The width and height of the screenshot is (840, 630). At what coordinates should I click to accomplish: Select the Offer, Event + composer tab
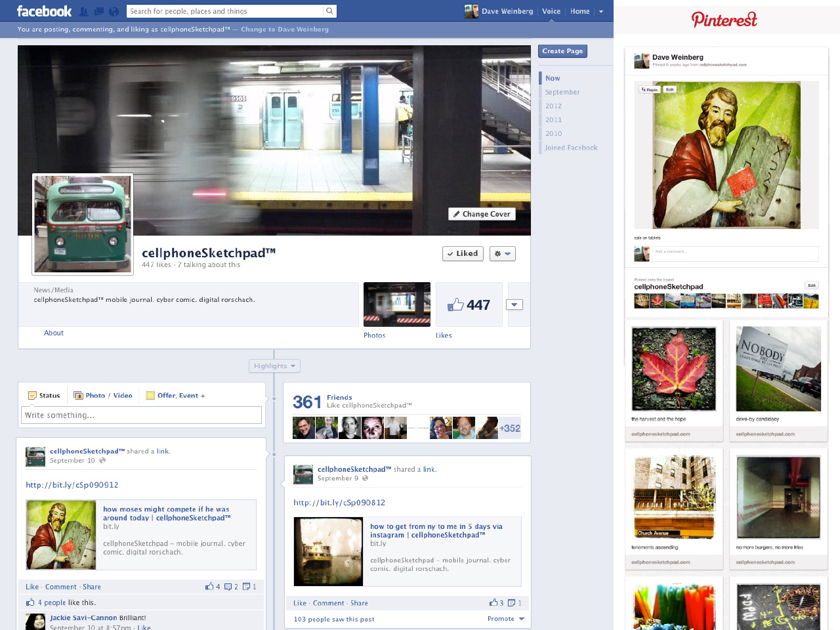point(175,395)
